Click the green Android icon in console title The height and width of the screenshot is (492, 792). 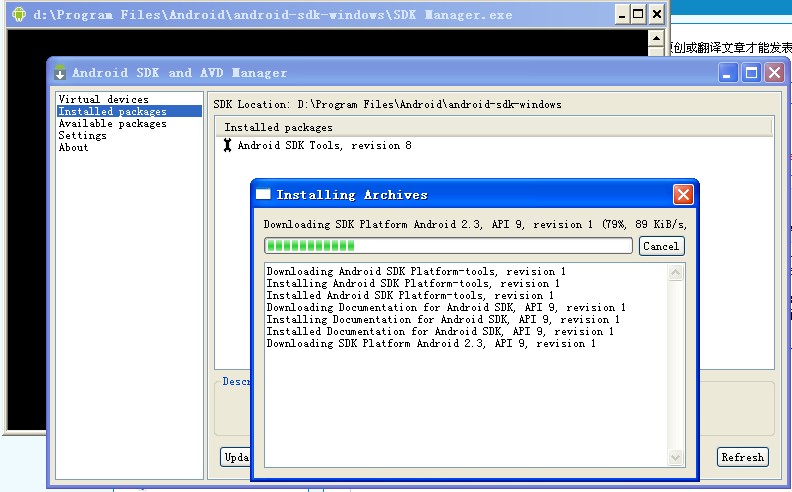point(19,14)
